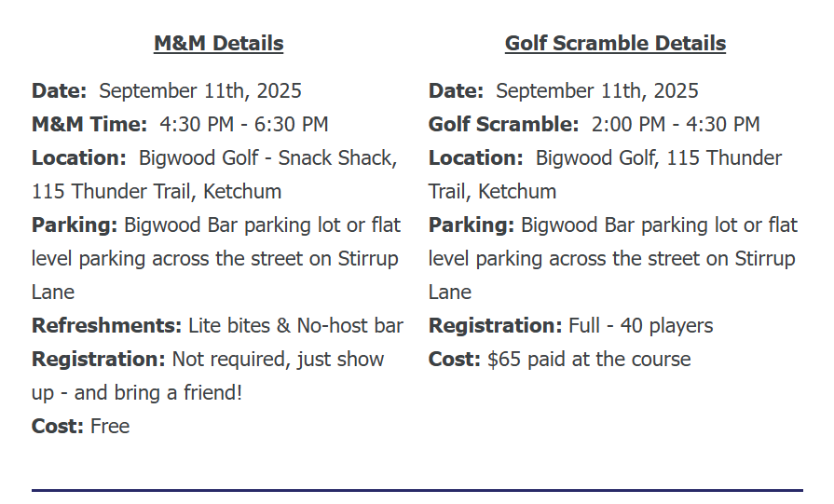The height and width of the screenshot is (504, 834).
Task: Click the "Registration:" label in the Golf Scramble column
Action: coord(495,325)
